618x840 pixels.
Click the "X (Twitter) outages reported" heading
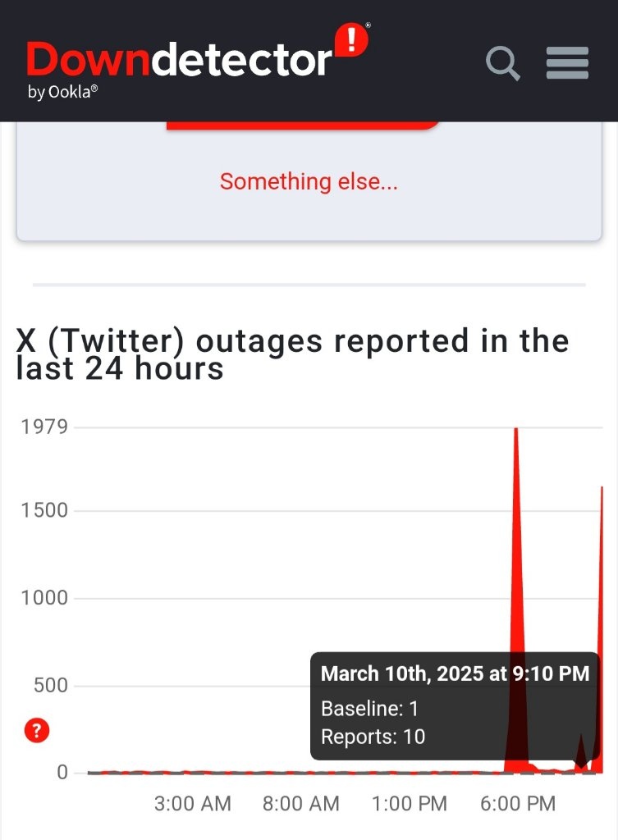(x=293, y=354)
